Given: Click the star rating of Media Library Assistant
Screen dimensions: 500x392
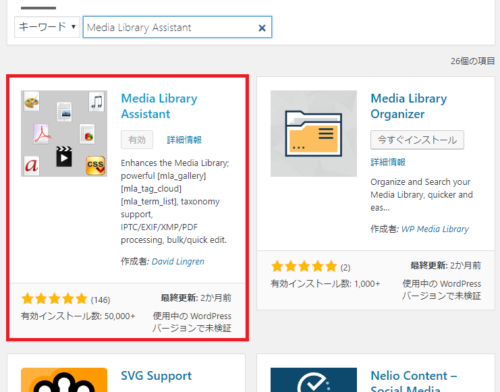Looking at the screenshot, I should (x=54, y=299).
